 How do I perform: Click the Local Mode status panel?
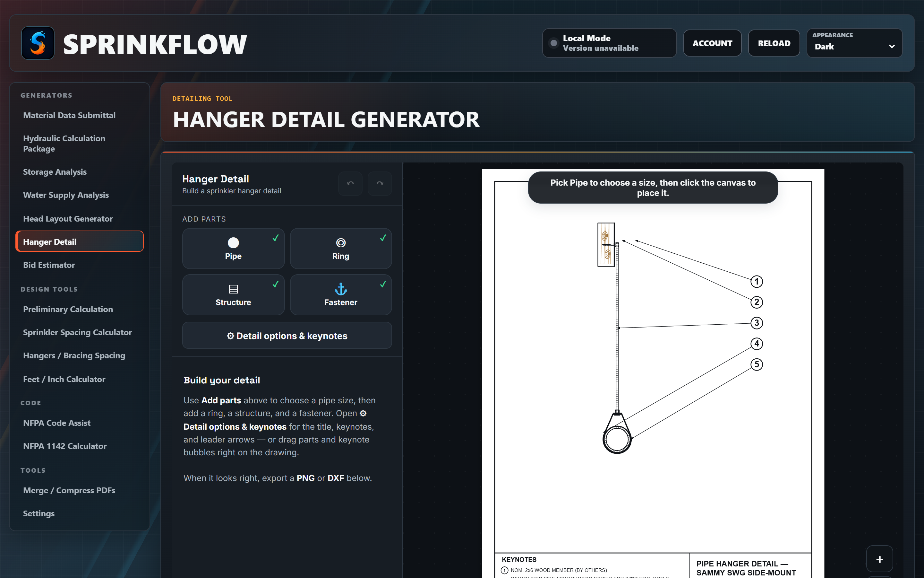coord(609,43)
